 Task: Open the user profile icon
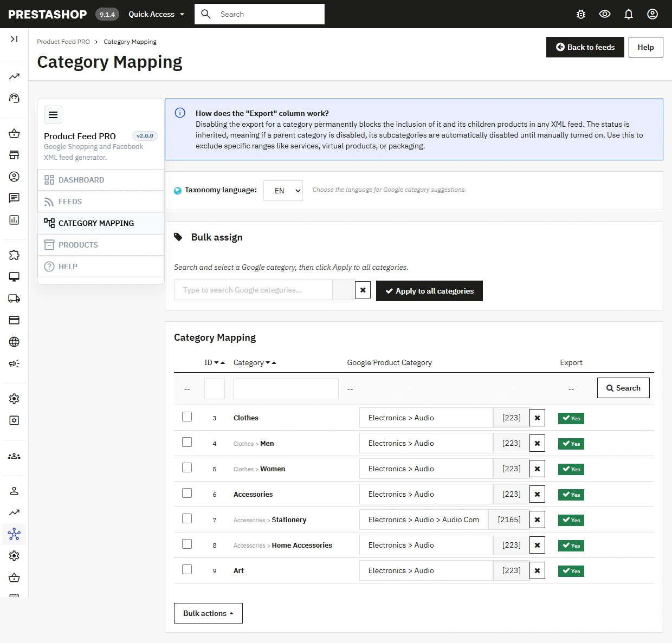652,14
